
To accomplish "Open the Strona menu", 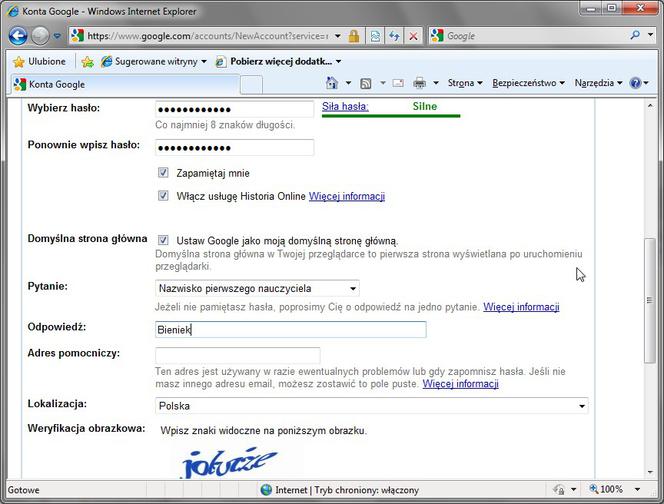I will (x=465, y=83).
